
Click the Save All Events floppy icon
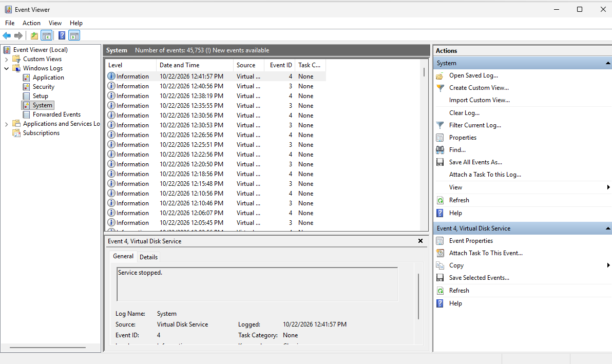click(440, 162)
